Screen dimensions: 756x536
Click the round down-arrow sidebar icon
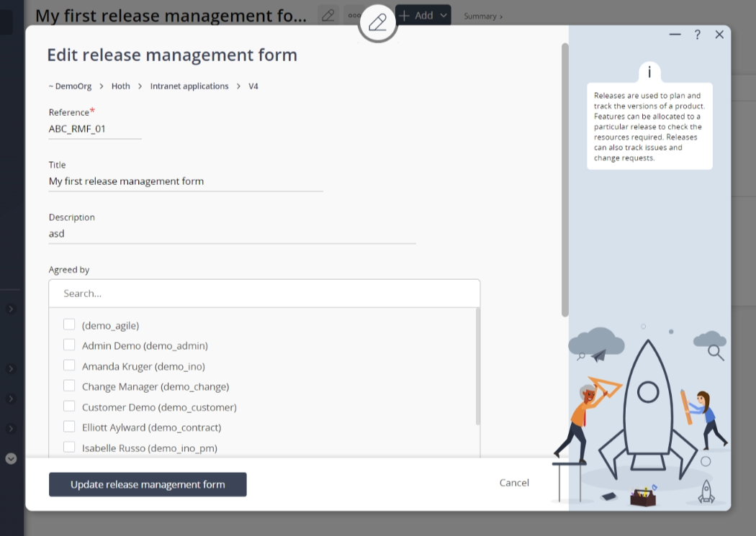click(11, 458)
